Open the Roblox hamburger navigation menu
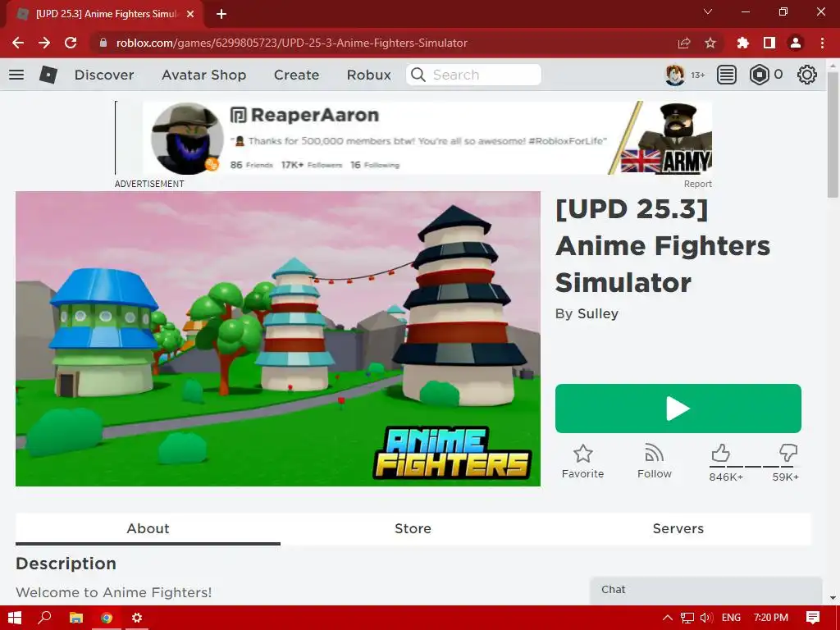840x630 pixels. pyautogui.click(x=16, y=75)
